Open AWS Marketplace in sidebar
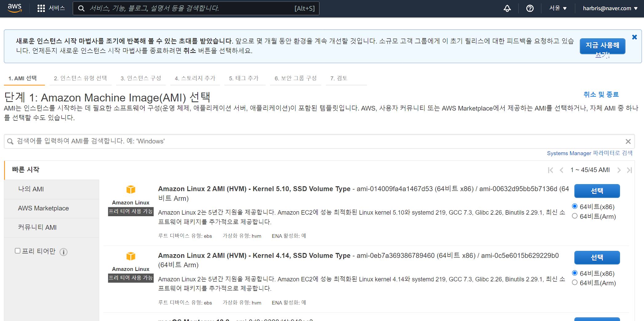644x321 pixels. click(x=52, y=208)
